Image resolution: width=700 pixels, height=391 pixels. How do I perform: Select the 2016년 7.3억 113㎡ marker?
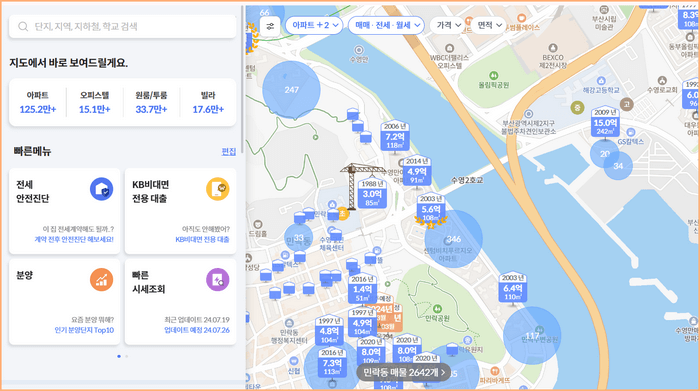332,362
